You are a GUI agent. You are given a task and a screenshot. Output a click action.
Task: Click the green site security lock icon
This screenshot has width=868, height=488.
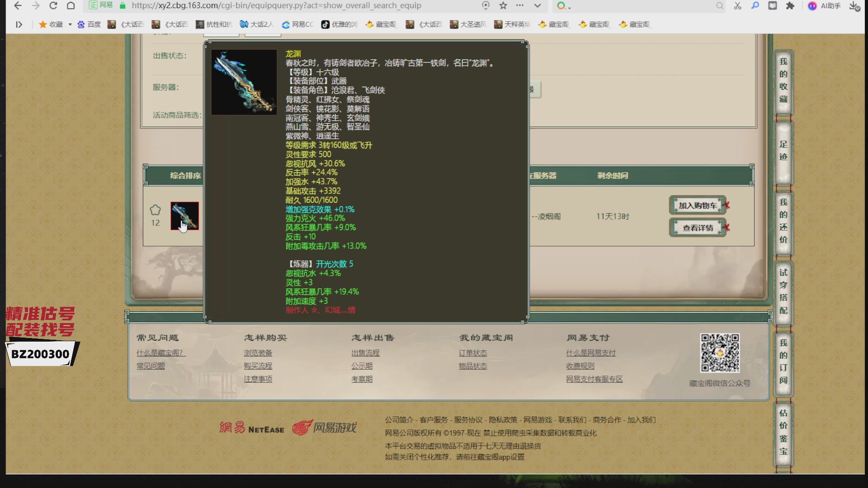[x=122, y=6]
